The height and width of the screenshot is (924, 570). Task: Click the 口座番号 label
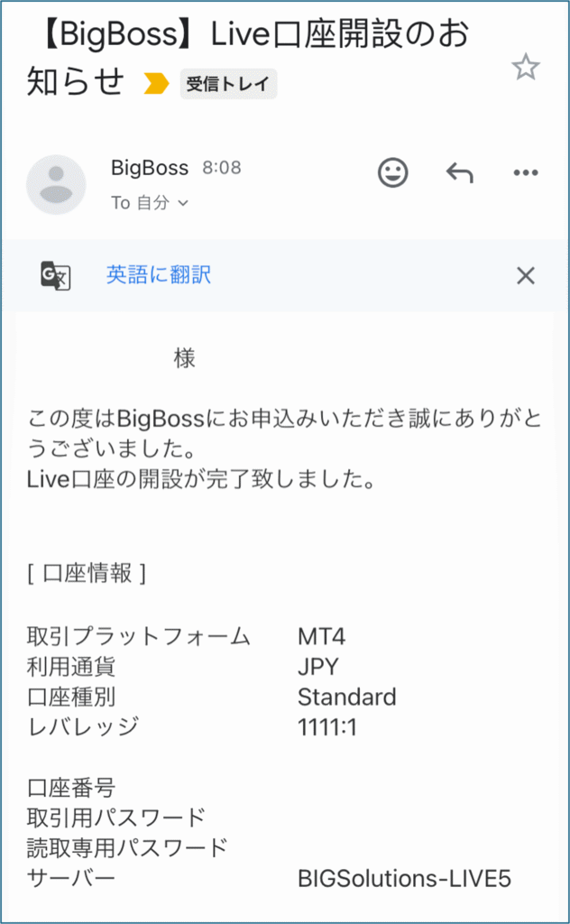click(71, 788)
